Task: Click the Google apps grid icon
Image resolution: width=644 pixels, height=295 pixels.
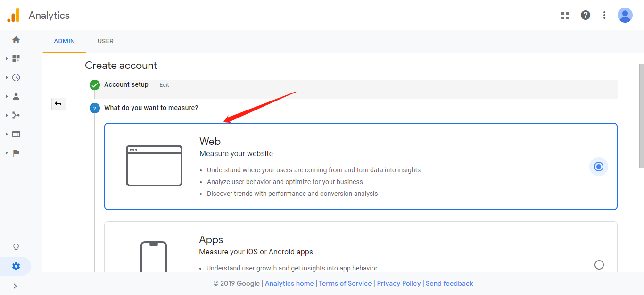Action: [565, 15]
